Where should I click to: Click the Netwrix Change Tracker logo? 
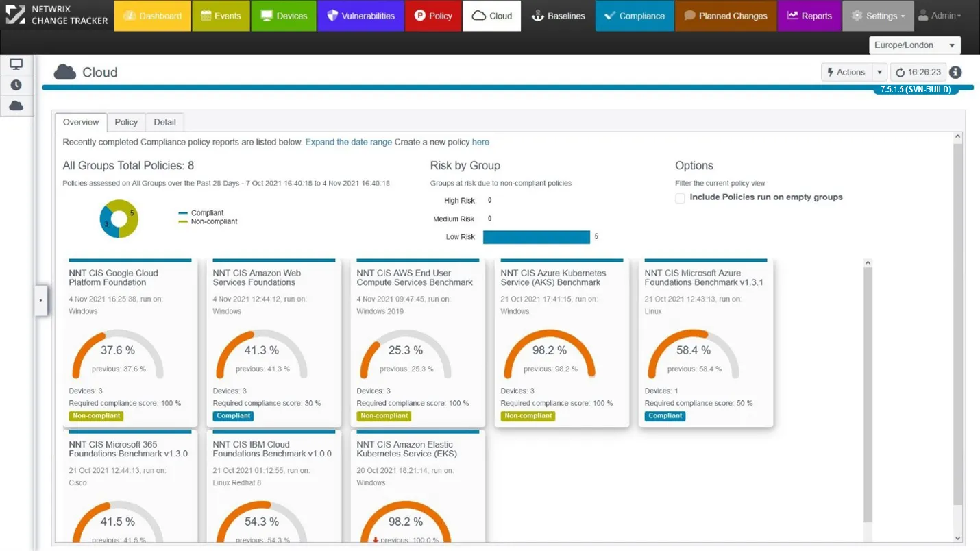click(57, 15)
